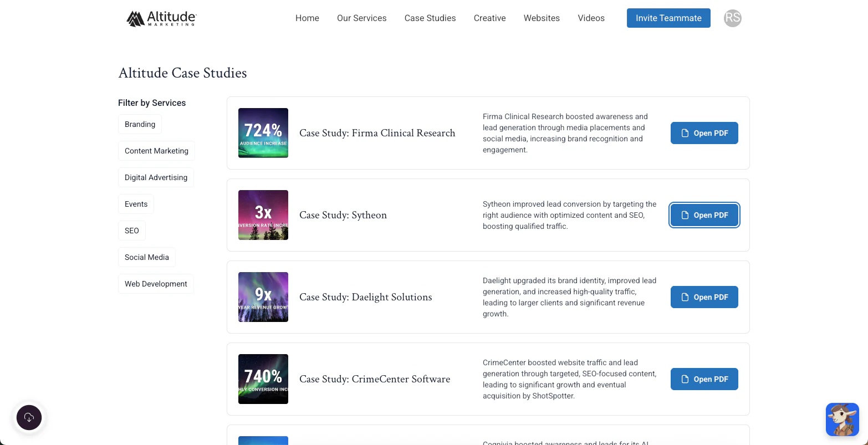Open the Creative nav link

[489, 18]
